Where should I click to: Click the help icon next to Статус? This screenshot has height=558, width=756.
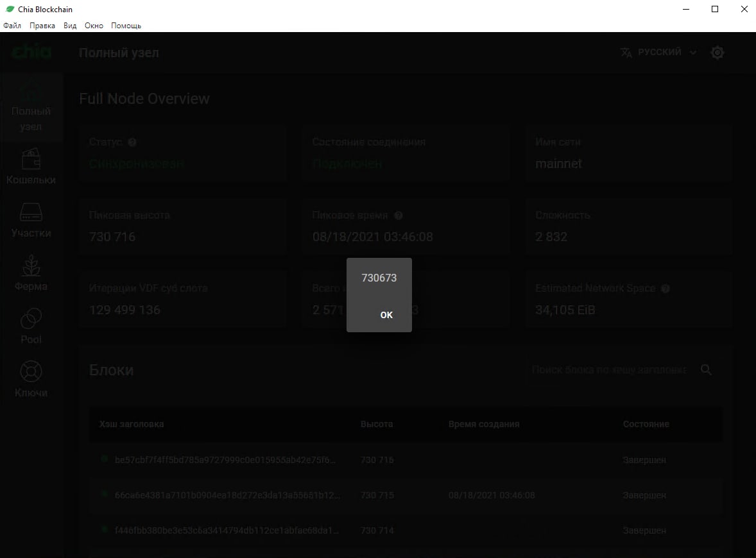(x=132, y=142)
